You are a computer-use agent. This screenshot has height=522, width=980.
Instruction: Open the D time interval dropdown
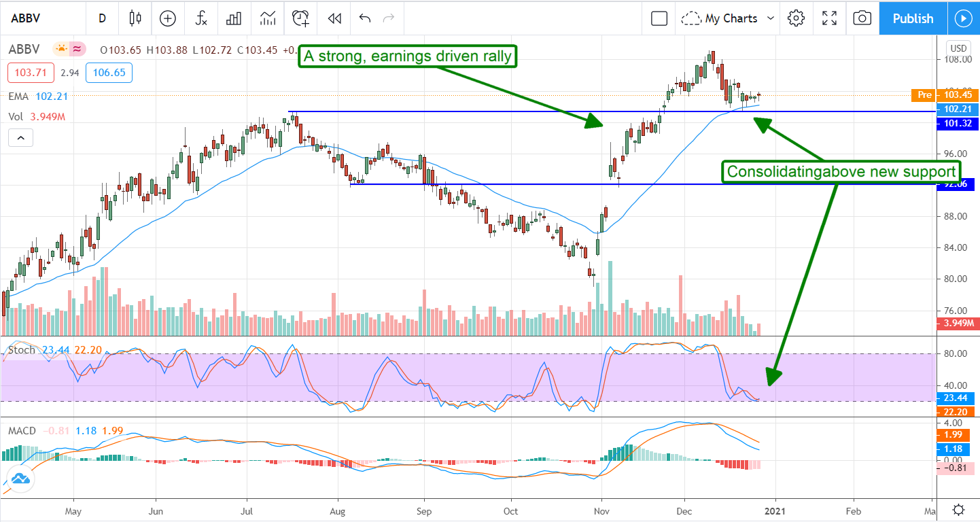pyautogui.click(x=102, y=18)
